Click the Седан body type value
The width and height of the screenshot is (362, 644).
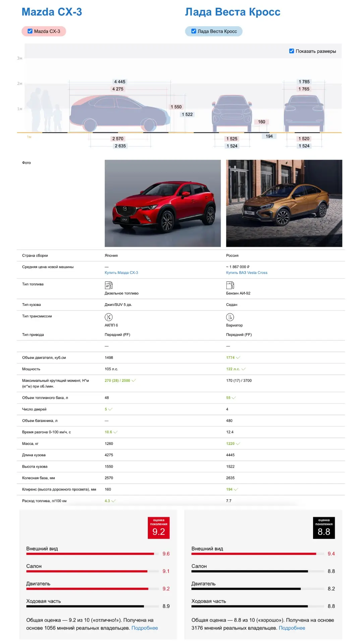[232, 305]
